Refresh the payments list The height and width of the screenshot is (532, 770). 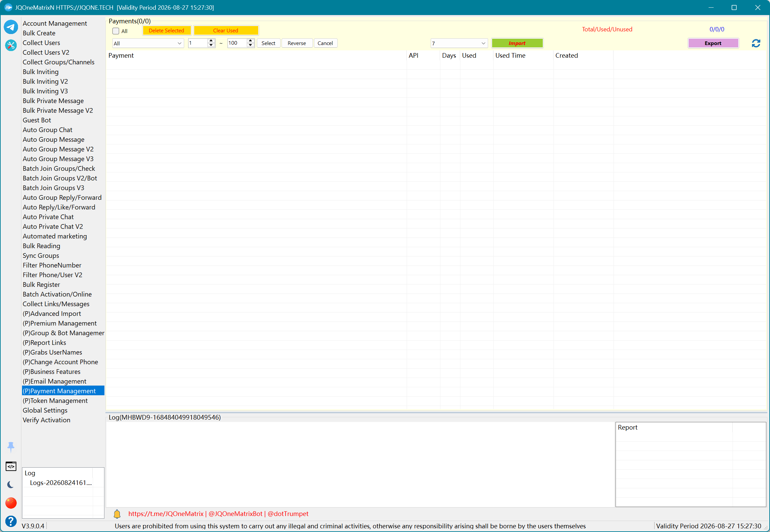(x=756, y=43)
